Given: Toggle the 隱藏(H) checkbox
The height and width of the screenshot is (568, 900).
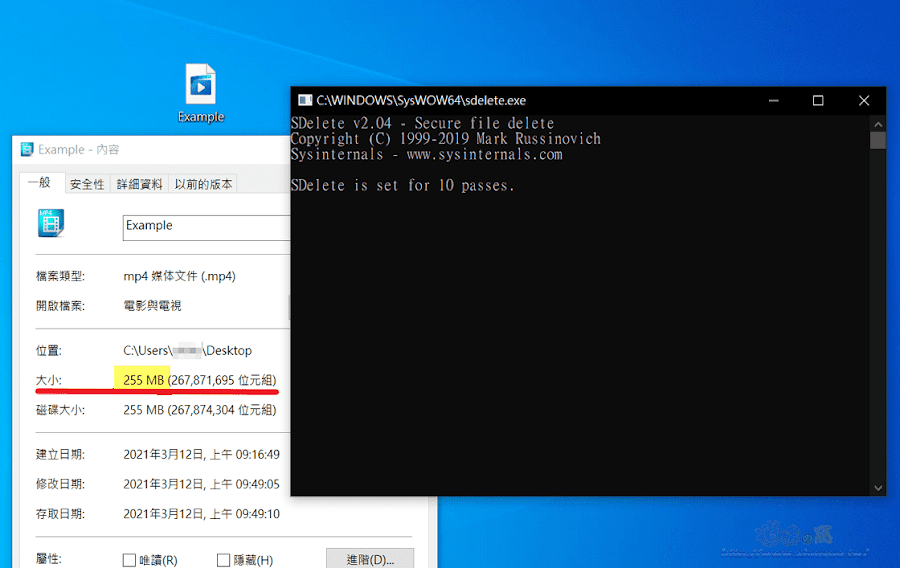Looking at the screenshot, I should [x=223, y=560].
